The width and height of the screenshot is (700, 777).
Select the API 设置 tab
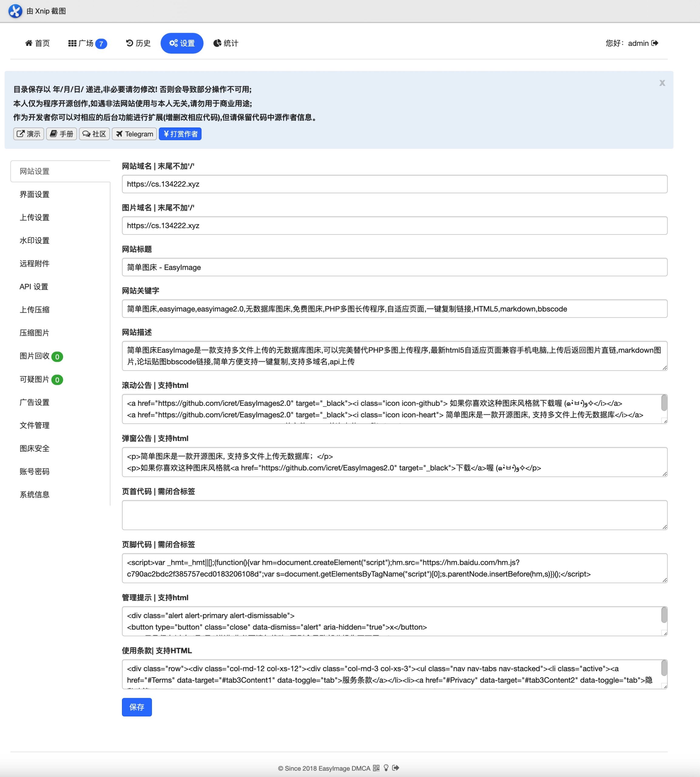click(x=60, y=287)
